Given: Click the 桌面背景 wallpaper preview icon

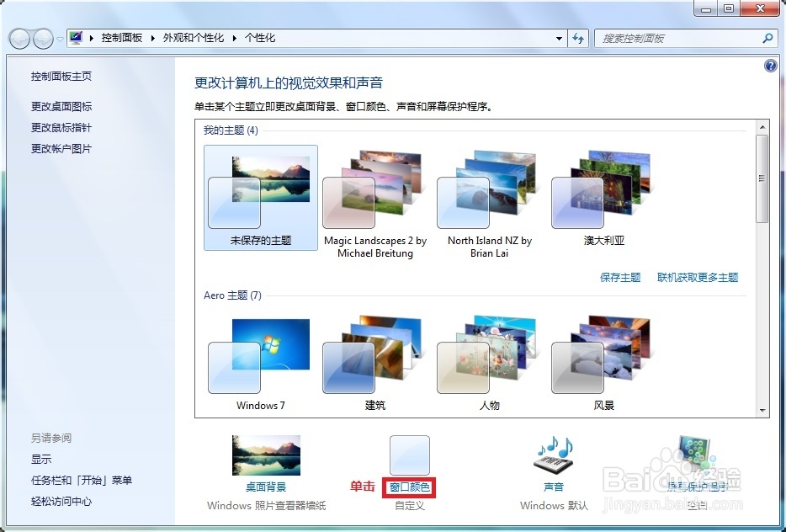Looking at the screenshot, I should pyautogui.click(x=266, y=455).
